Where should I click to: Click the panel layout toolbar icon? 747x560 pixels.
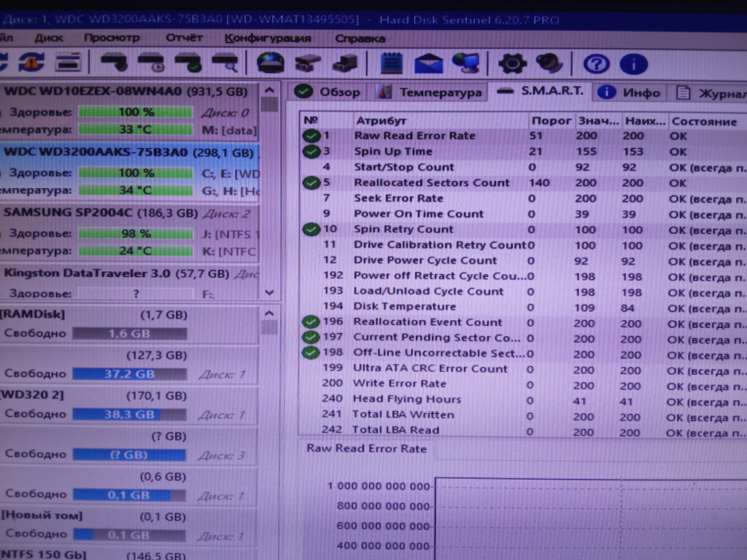pos(68,63)
